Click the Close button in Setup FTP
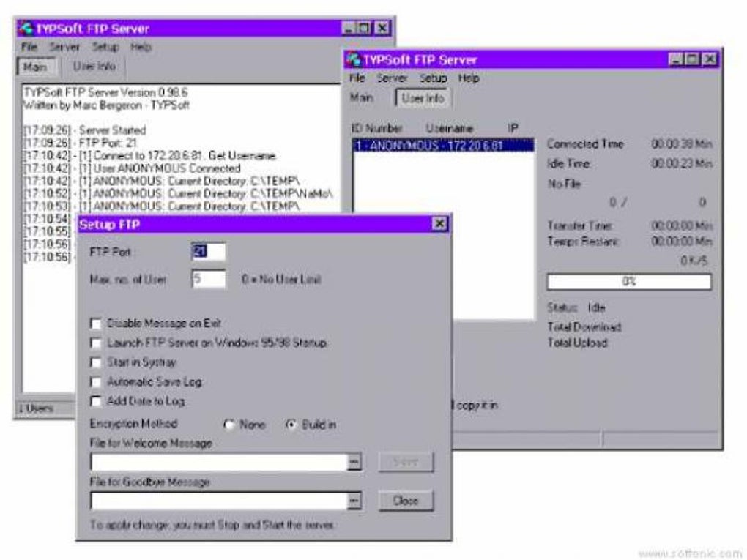This screenshot has width=747, height=560. pos(406,501)
